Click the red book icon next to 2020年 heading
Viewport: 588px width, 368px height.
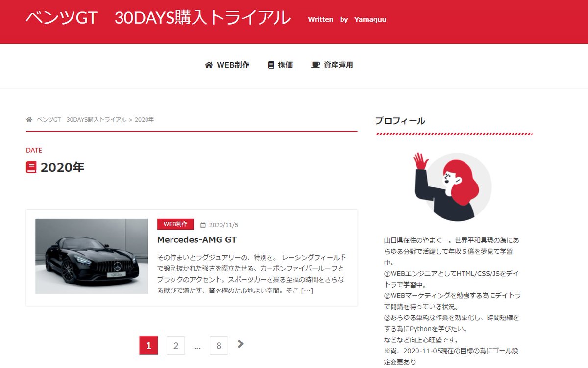point(31,168)
